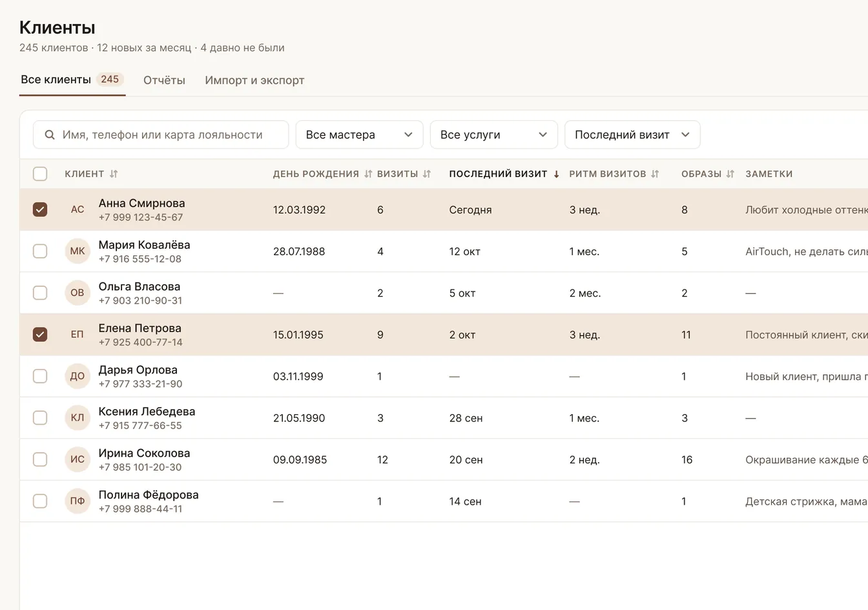Sort by Клиент column arrows icon
Screen dimensions: 868x610
(x=114, y=174)
